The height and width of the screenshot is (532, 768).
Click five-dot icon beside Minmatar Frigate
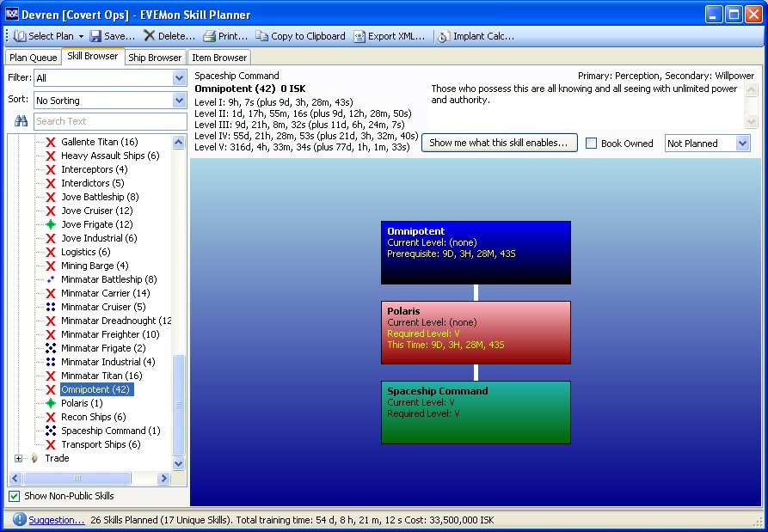point(51,348)
